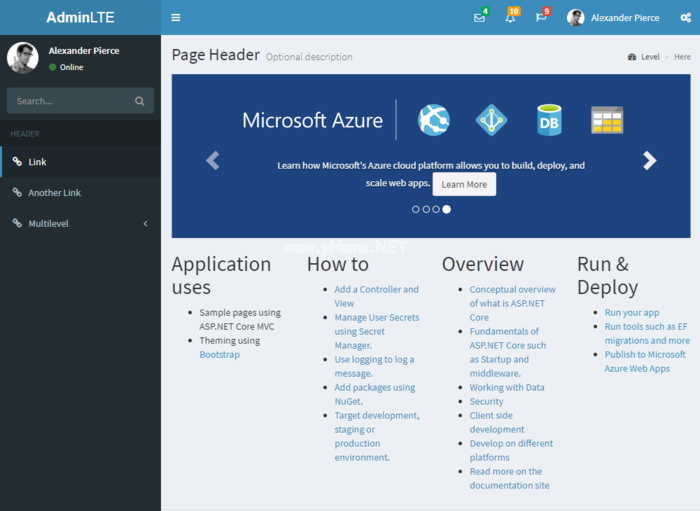700x511 pixels.
Task: Select the second carousel indicator dot
Action: (426, 209)
